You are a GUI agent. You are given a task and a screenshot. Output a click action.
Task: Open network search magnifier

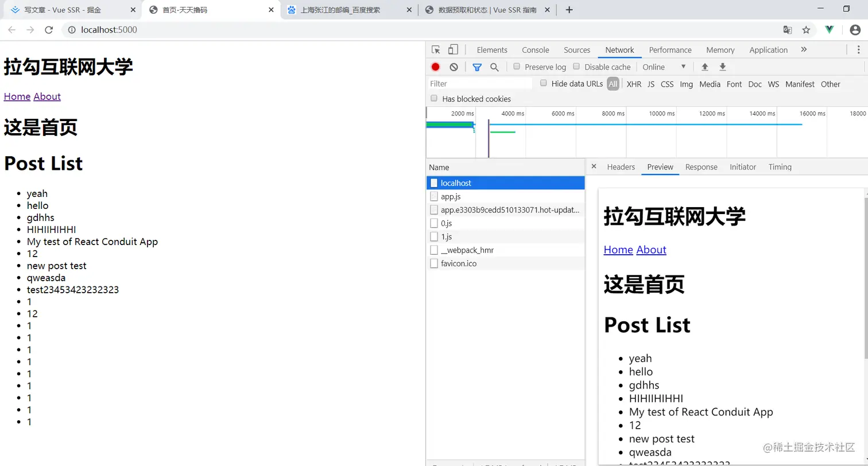coord(494,67)
